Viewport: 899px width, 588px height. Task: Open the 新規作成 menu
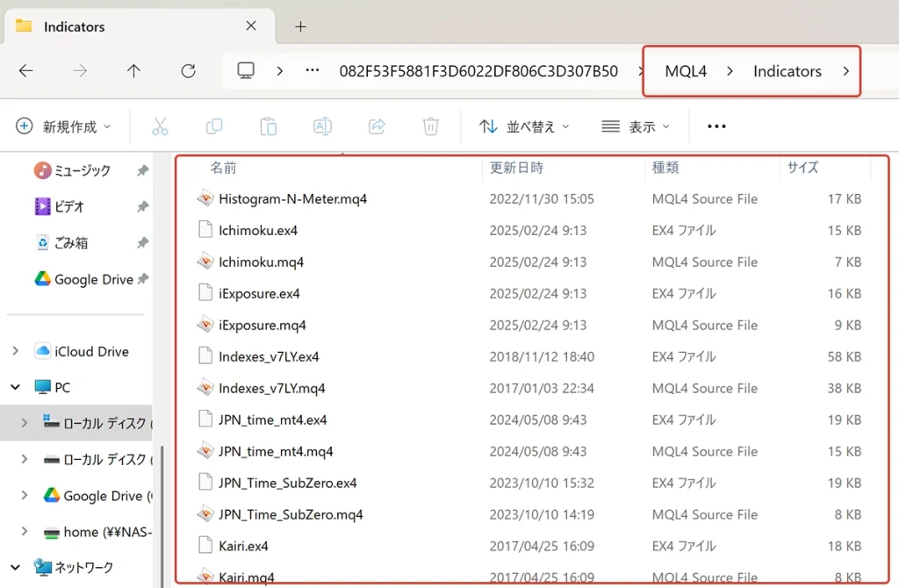tap(63, 126)
